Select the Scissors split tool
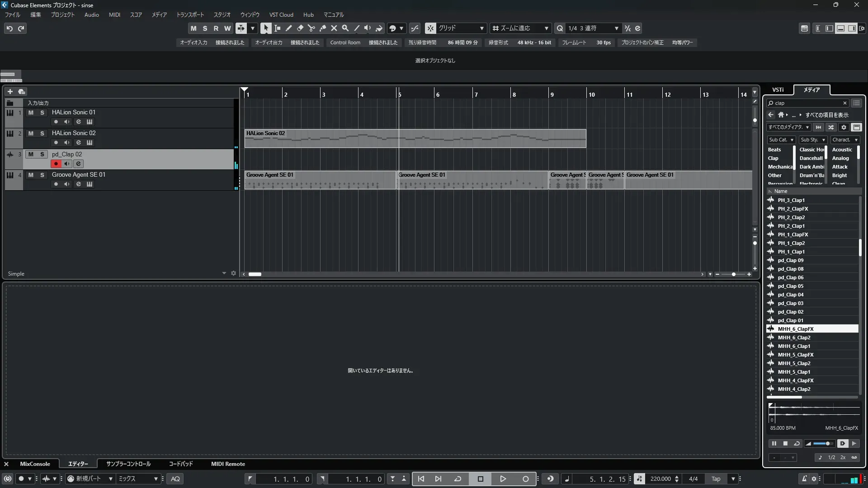Image resolution: width=868 pixels, height=488 pixels. pyautogui.click(x=311, y=28)
